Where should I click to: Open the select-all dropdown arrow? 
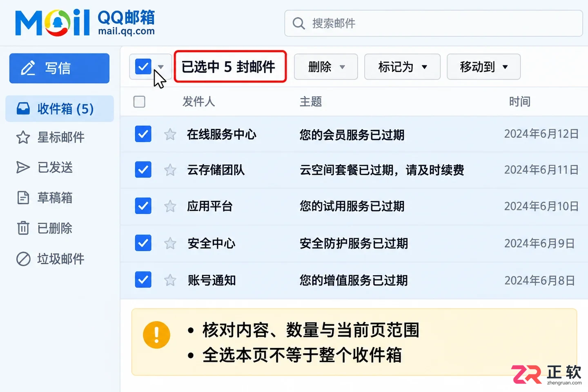click(x=161, y=67)
